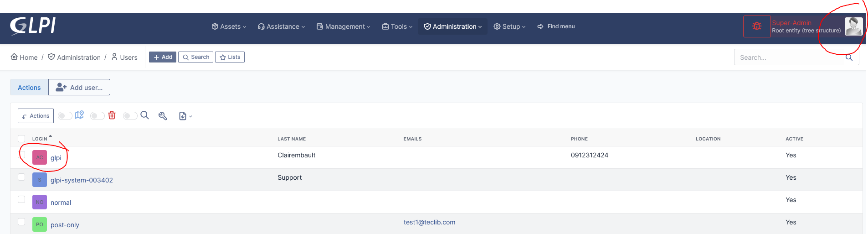The height and width of the screenshot is (234, 868).
Task: Sort by LAST NAME column header
Action: (292, 139)
